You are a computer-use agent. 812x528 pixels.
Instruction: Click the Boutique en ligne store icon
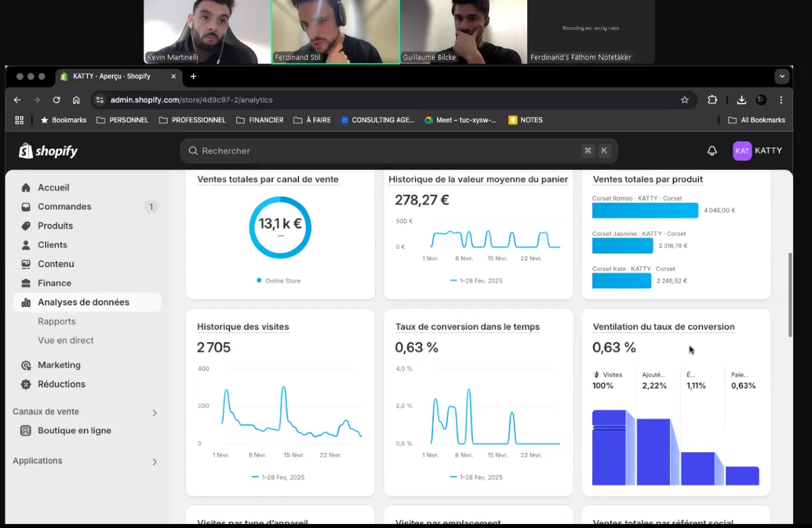coord(26,431)
